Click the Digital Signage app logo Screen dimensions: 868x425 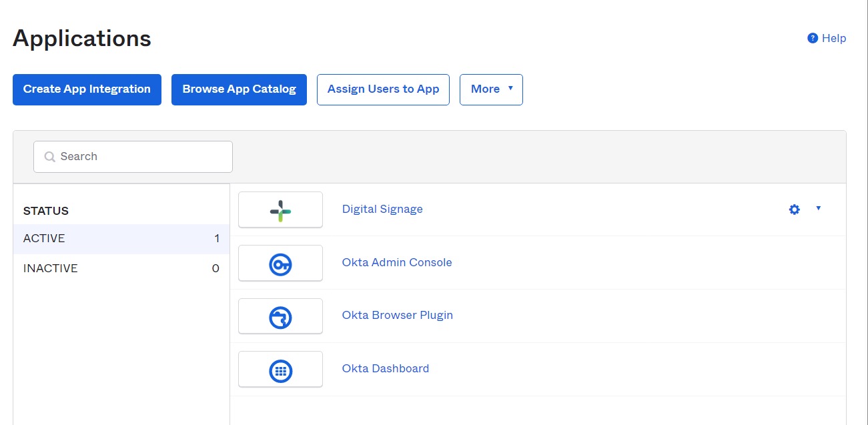pos(280,209)
